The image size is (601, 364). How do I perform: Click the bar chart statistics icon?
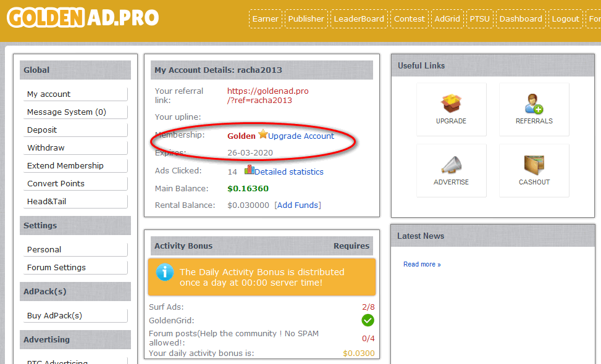(x=249, y=169)
